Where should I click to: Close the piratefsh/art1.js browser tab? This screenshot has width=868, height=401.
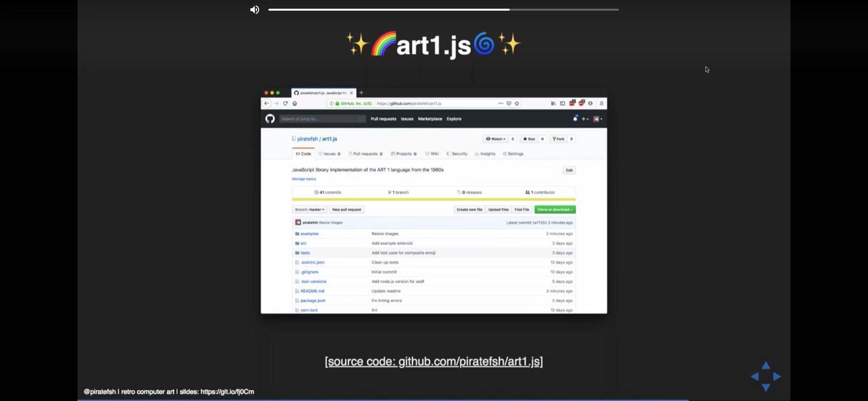352,93
